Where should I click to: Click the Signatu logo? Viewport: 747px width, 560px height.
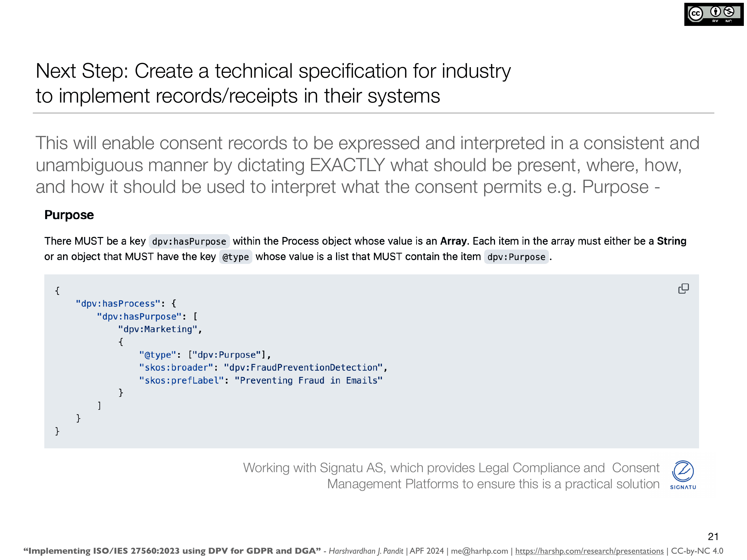point(683,475)
